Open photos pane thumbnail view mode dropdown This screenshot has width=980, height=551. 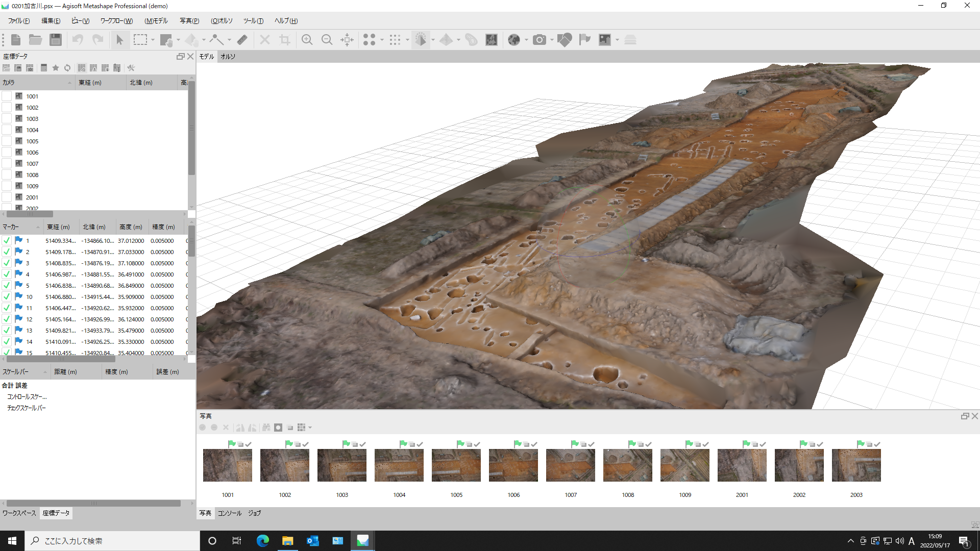[x=310, y=428]
